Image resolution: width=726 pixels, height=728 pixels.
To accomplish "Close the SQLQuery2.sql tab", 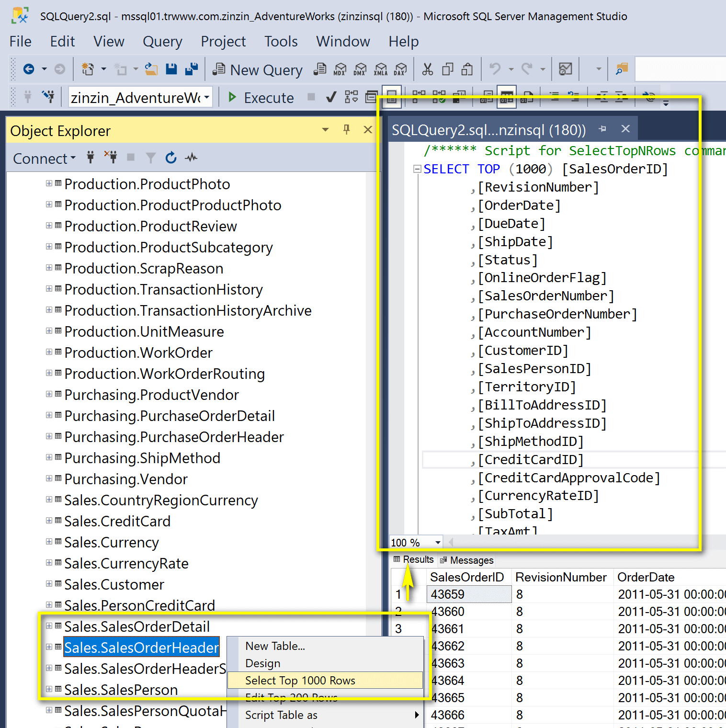I will point(625,129).
